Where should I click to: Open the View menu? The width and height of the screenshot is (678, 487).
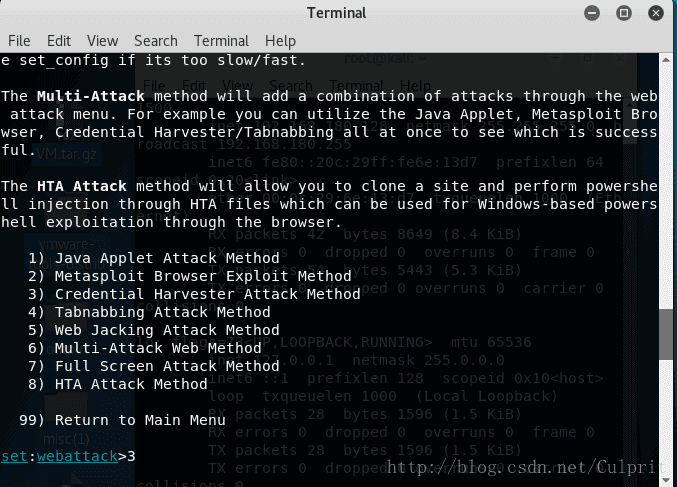pyautogui.click(x=102, y=41)
